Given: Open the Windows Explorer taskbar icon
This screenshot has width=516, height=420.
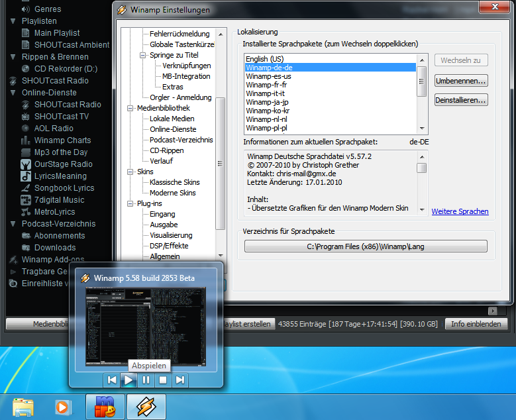Looking at the screenshot, I should pyautogui.click(x=23, y=407).
